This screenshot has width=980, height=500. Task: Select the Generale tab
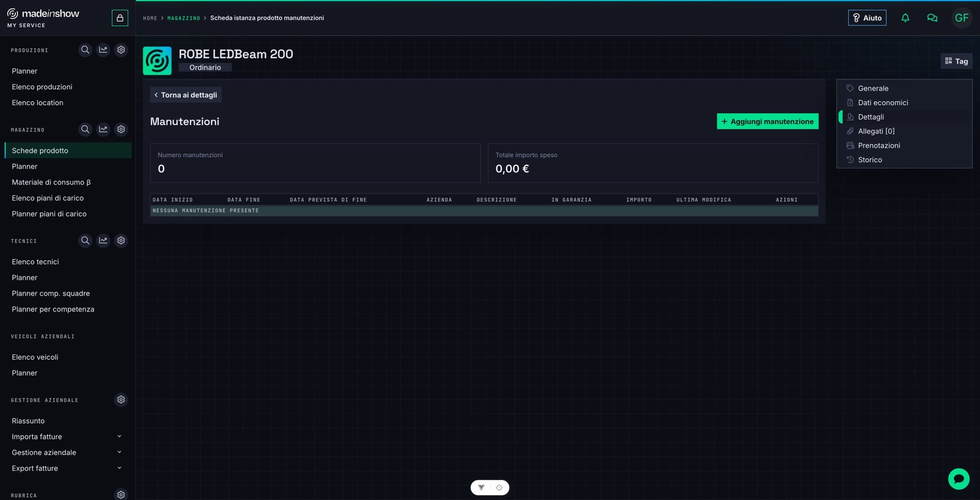(904, 88)
